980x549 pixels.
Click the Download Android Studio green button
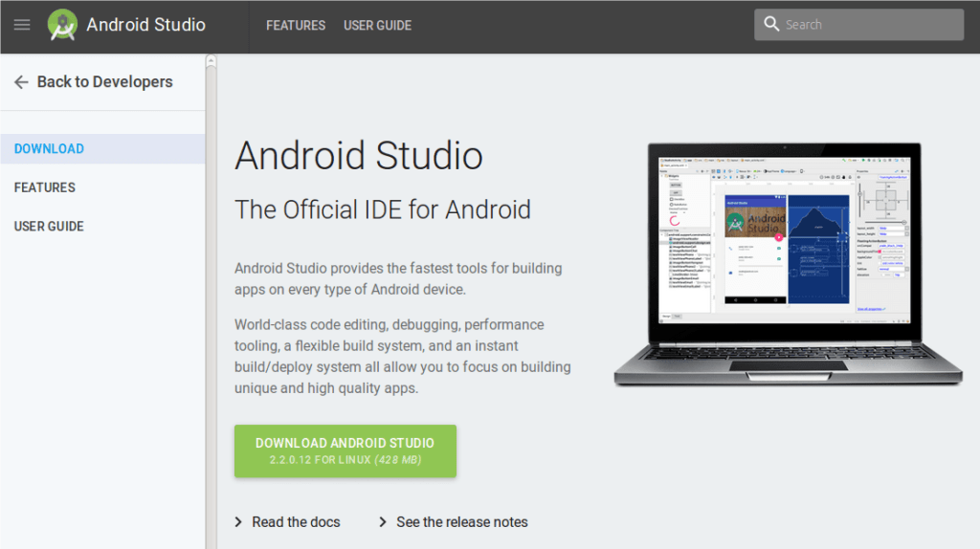click(345, 450)
